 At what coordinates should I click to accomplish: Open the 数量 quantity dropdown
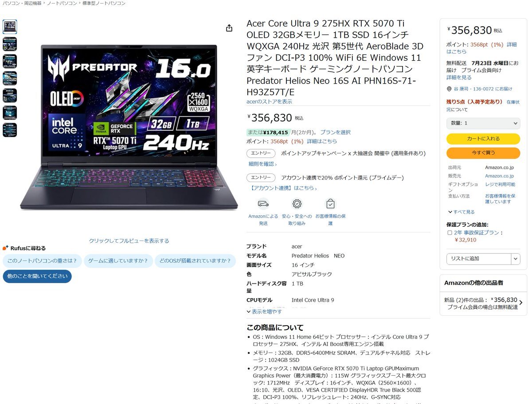pyautogui.click(x=483, y=123)
